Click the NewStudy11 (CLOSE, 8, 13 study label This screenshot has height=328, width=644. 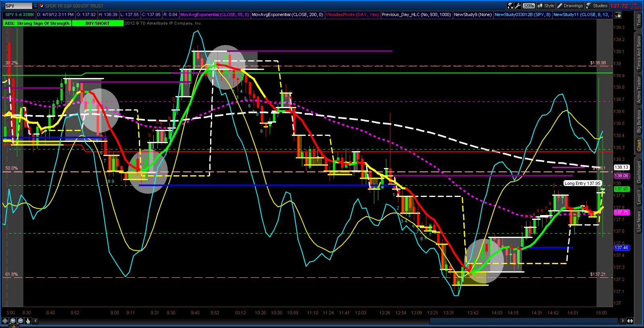coord(583,15)
